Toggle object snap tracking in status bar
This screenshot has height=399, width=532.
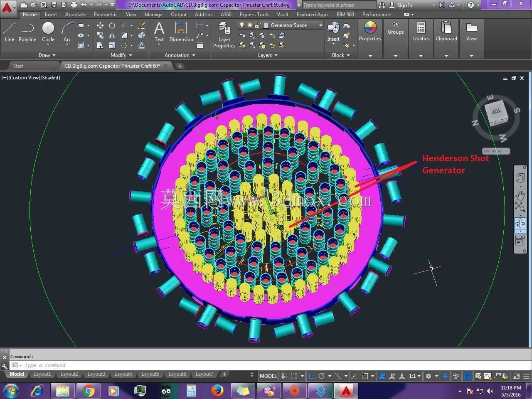pyautogui.click(x=355, y=376)
